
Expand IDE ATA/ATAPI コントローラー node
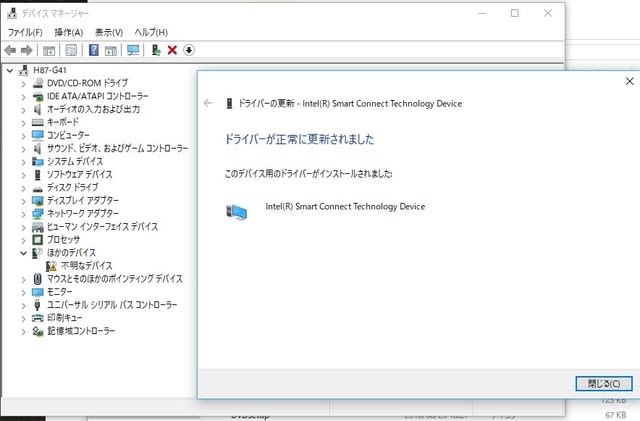23,97
